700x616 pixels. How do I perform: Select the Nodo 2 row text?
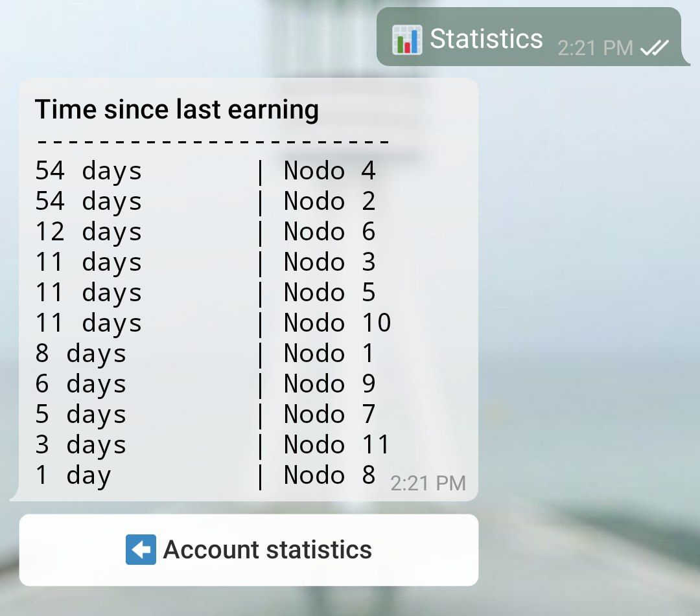coord(205,201)
